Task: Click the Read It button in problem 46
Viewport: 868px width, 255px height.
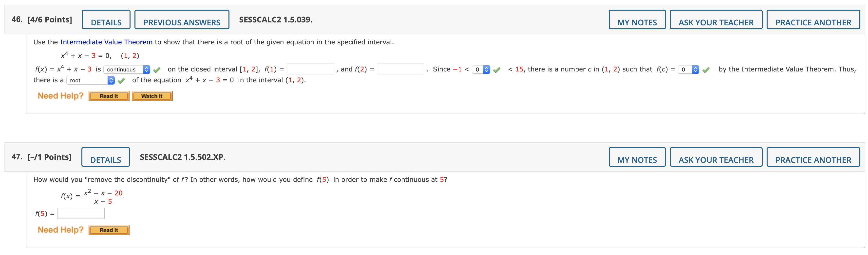Action: (109, 96)
